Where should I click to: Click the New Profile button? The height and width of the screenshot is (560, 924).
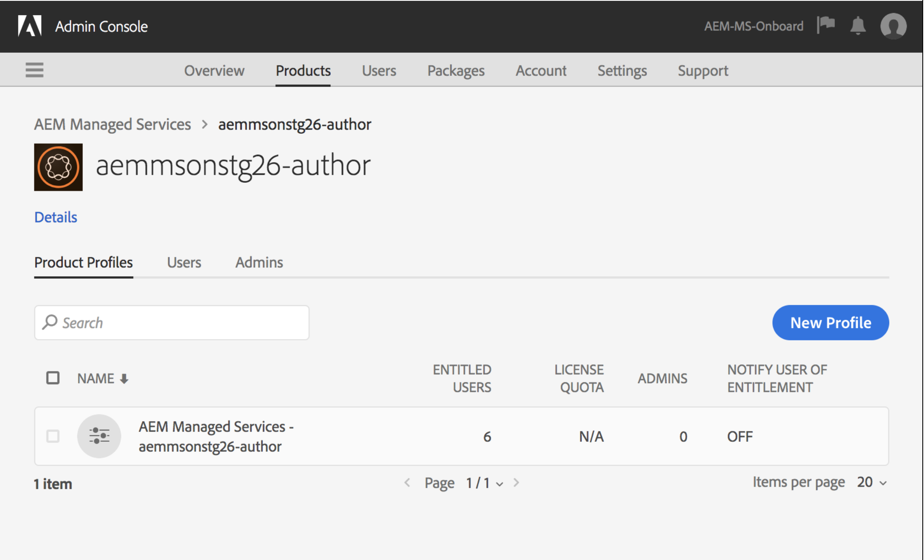click(831, 323)
